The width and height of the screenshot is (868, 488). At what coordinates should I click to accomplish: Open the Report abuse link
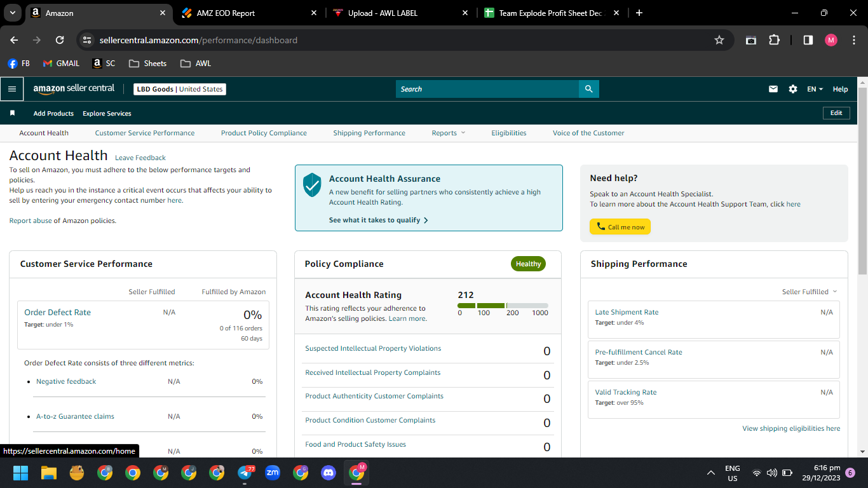(31, 220)
